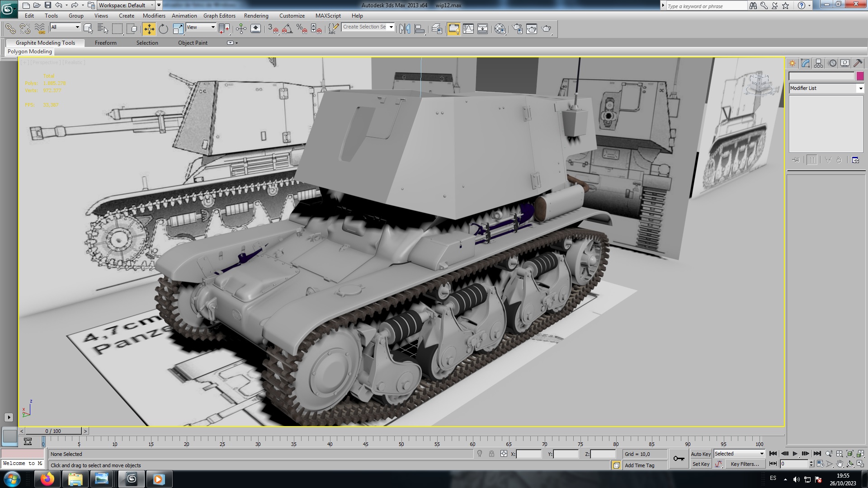The height and width of the screenshot is (488, 868).
Task: Click the Angle Snap toggle icon
Action: [287, 29]
